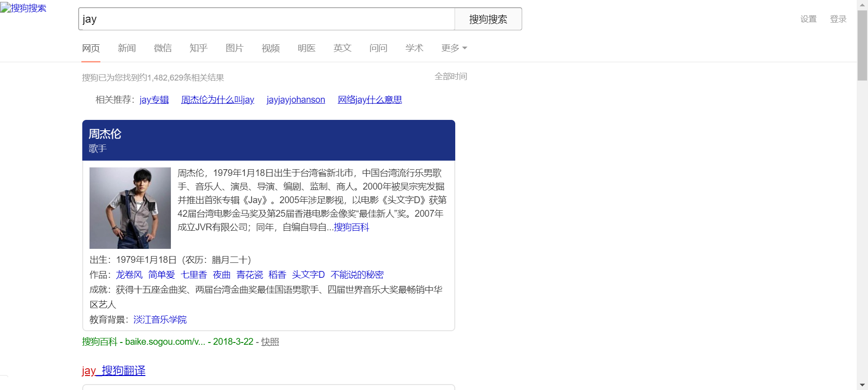Switch to the 新闻 tab
The image size is (868, 390).
click(x=127, y=48)
